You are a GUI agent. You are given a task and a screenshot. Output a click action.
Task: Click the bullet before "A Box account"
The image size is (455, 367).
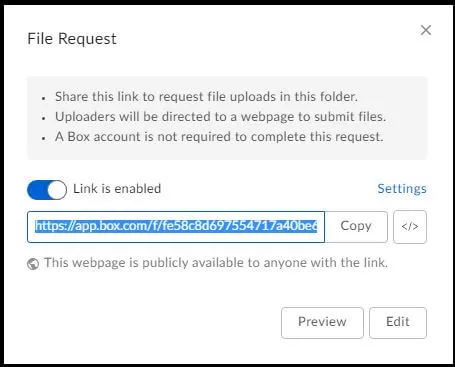tap(43, 138)
